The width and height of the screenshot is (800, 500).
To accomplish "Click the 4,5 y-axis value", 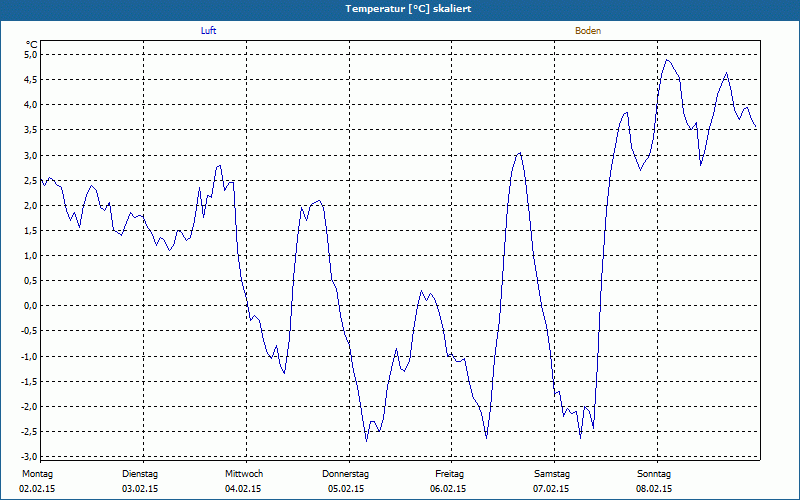I will [31, 80].
